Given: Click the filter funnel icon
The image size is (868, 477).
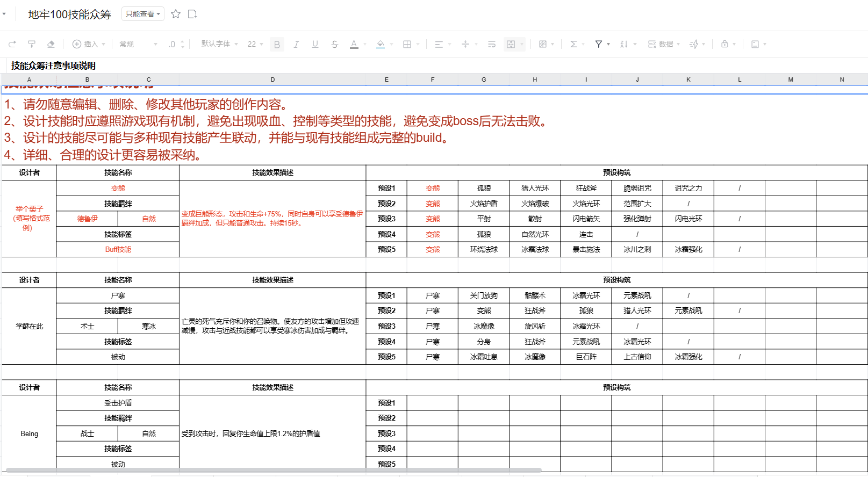Looking at the screenshot, I should 598,44.
